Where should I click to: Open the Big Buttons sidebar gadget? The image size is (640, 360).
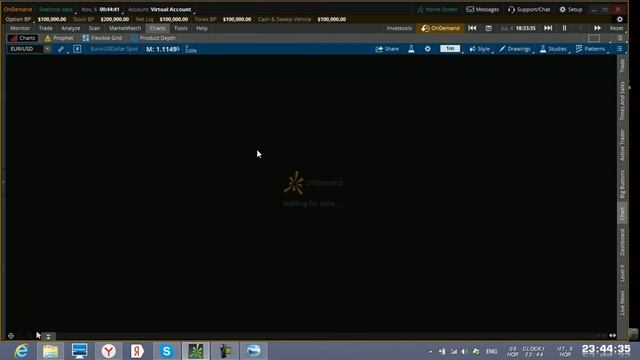click(622, 184)
